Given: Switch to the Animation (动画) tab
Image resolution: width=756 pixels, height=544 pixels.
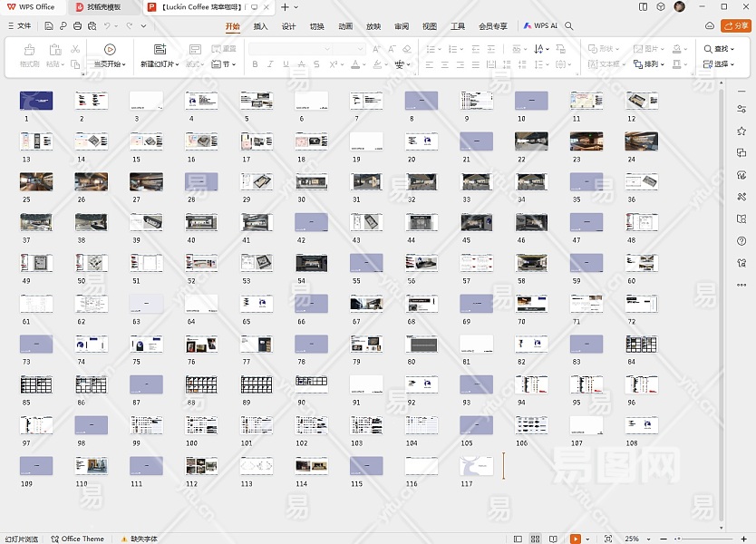Looking at the screenshot, I should 345,26.
